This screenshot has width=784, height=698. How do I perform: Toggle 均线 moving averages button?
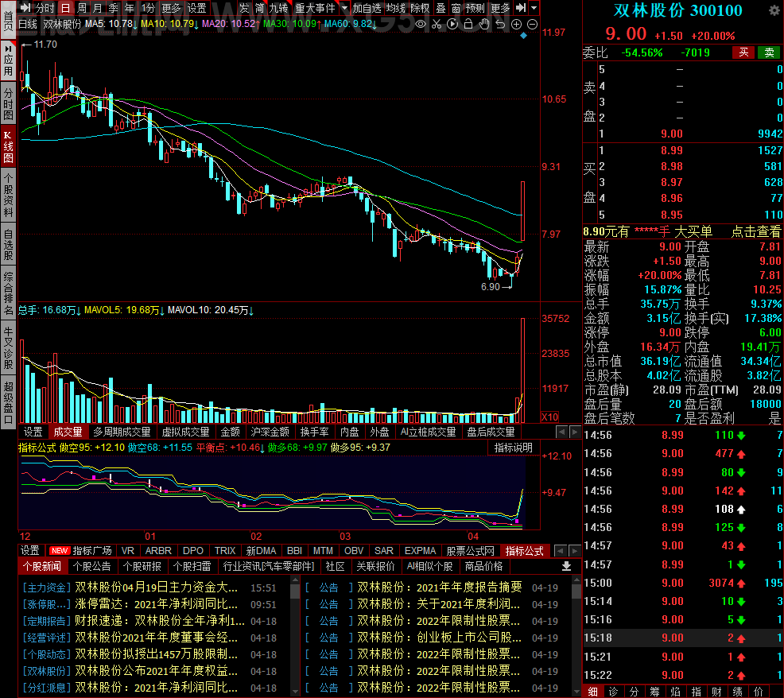pos(395,8)
